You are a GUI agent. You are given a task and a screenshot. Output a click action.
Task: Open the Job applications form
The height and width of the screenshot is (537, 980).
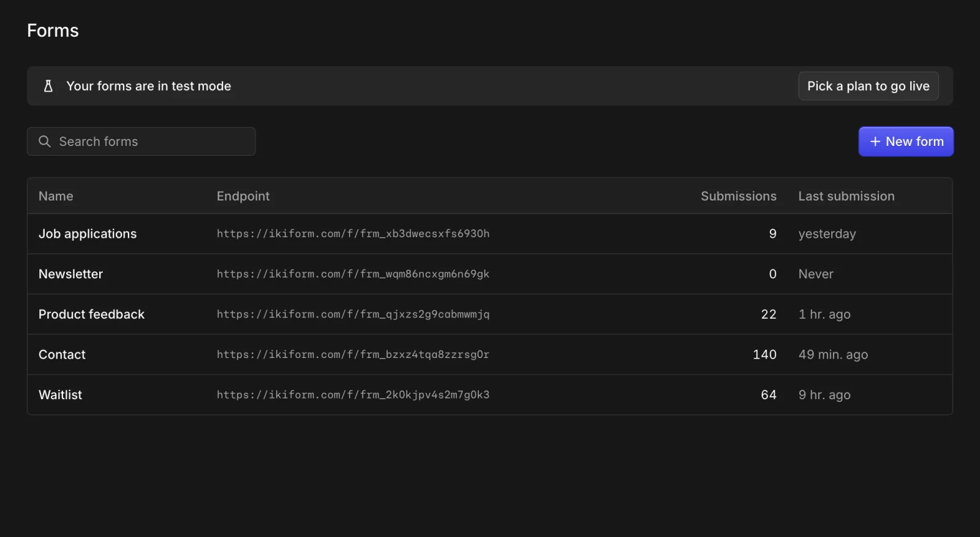click(88, 234)
